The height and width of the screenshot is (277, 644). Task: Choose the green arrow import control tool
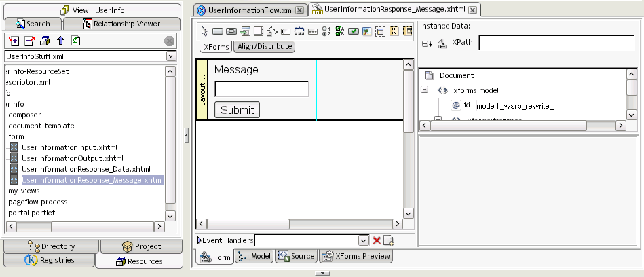245,31
